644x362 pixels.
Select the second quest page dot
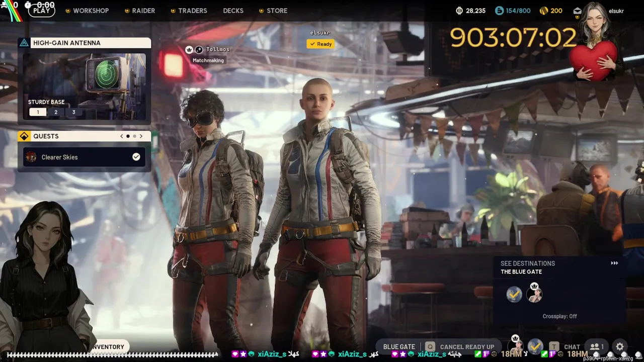click(134, 136)
